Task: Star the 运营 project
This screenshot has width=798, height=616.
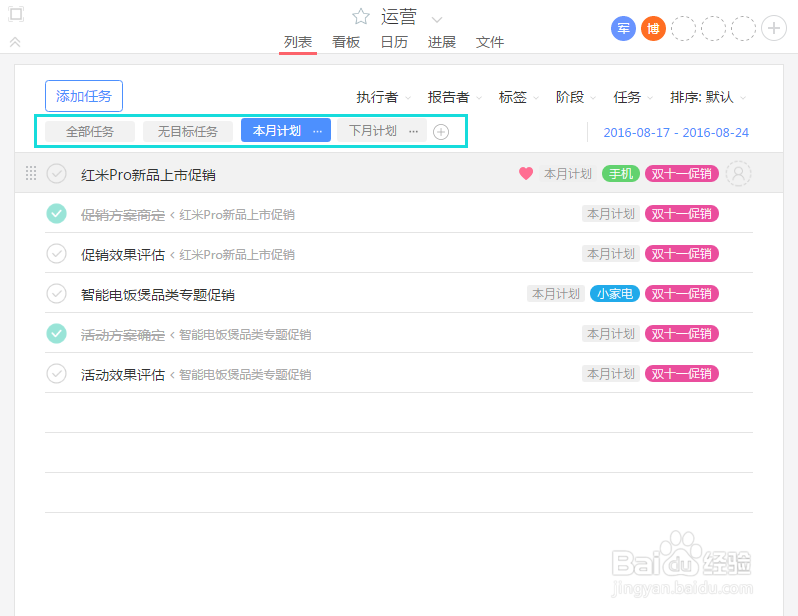Action: pyautogui.click(x=361, y=17)
